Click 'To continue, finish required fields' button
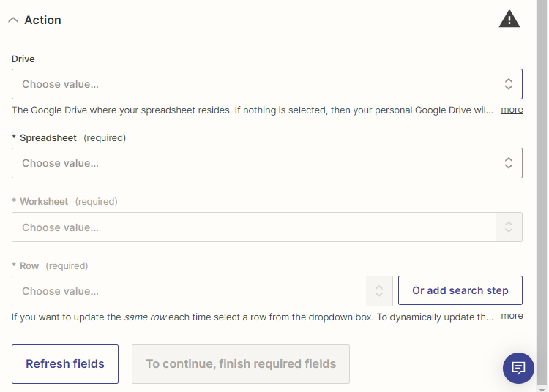The width and height of the screenshot is (549, 392). (x=241, y=363)
